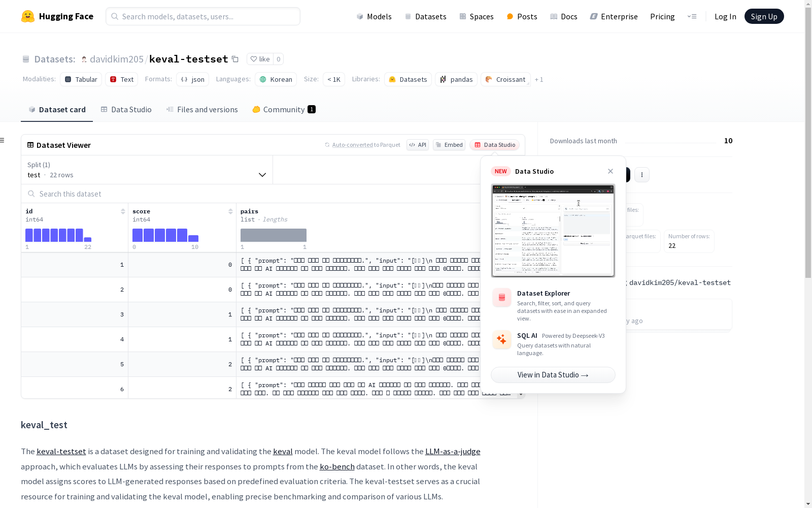812x508 pixels.
Task: Switch to the Data Studio tab
Action: tap(126, 109)
